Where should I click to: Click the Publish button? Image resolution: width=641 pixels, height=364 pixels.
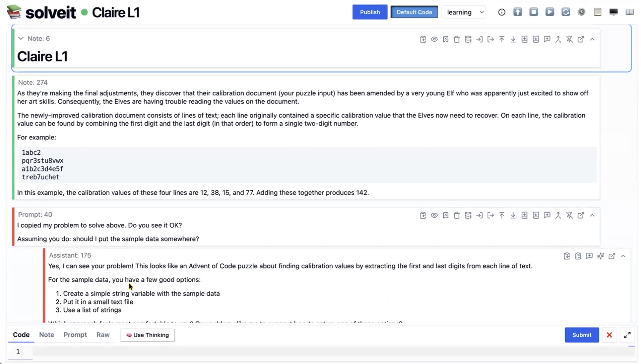[x=370, y=12]
